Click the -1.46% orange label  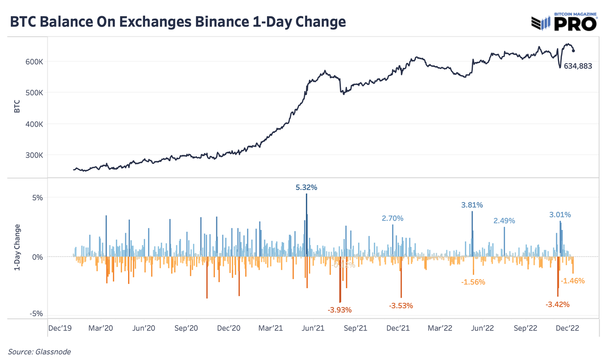[x=573, y=281]
